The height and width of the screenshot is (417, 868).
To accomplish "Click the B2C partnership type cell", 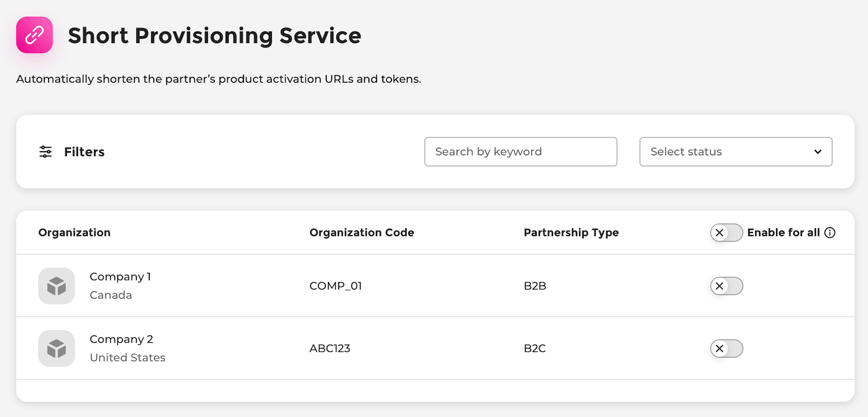I will coord(535,349).
